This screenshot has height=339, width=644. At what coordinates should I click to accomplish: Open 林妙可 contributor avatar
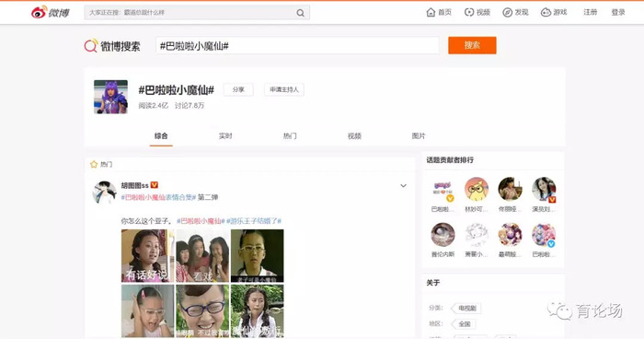477,189
